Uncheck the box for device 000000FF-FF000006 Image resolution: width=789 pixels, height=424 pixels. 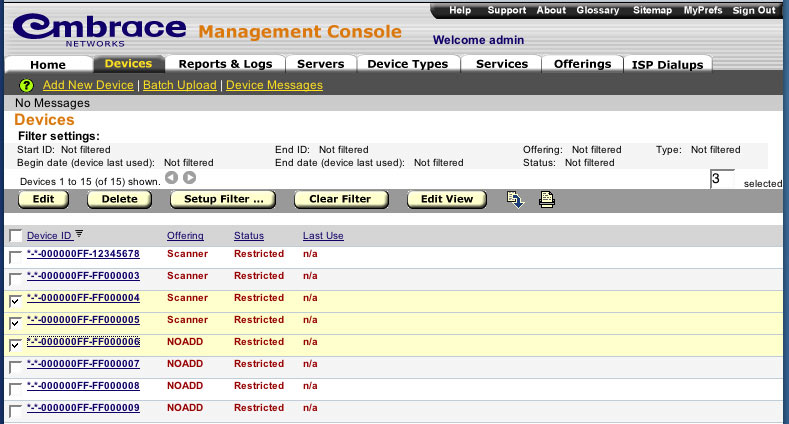point(16,345)
